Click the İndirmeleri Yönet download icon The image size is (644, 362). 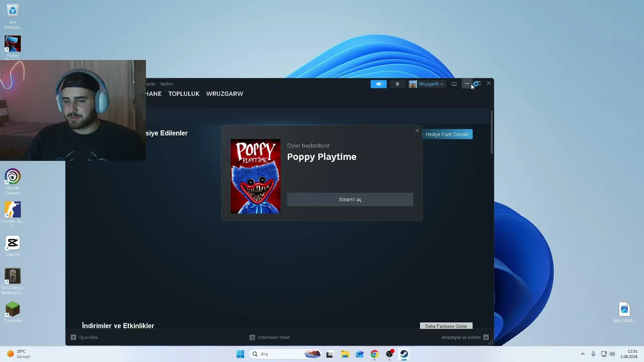[x=253, y=337]
